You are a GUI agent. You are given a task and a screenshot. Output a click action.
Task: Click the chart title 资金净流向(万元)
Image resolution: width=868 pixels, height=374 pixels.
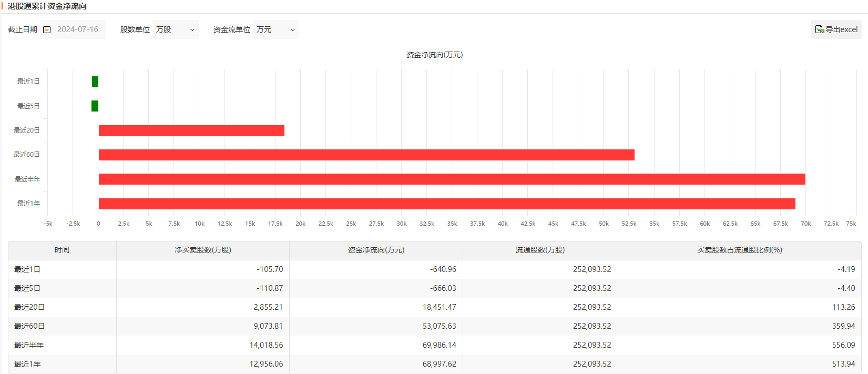point(434,55)
